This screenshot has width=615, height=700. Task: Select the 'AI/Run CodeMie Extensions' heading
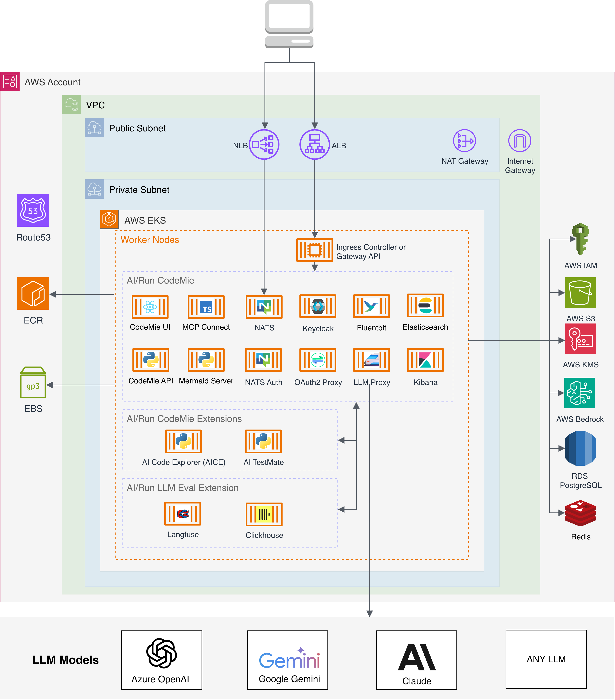coord(184,419)
